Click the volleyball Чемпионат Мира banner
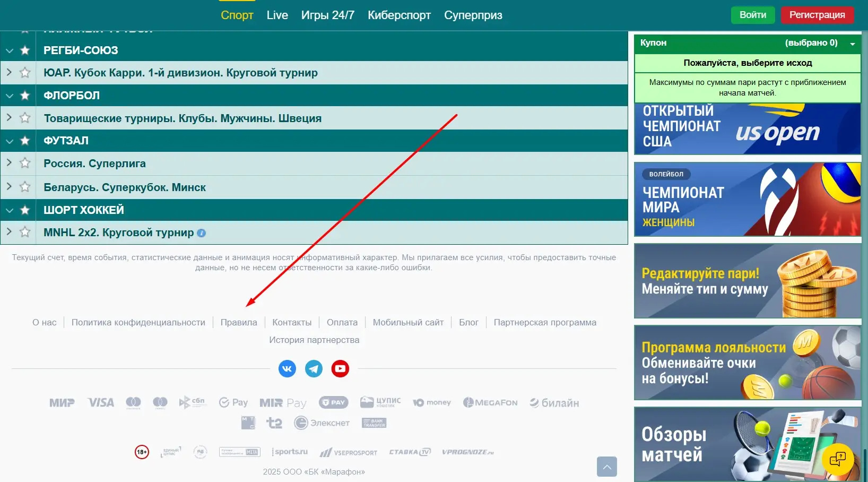The image size is (868, 482). coord(747,200)
